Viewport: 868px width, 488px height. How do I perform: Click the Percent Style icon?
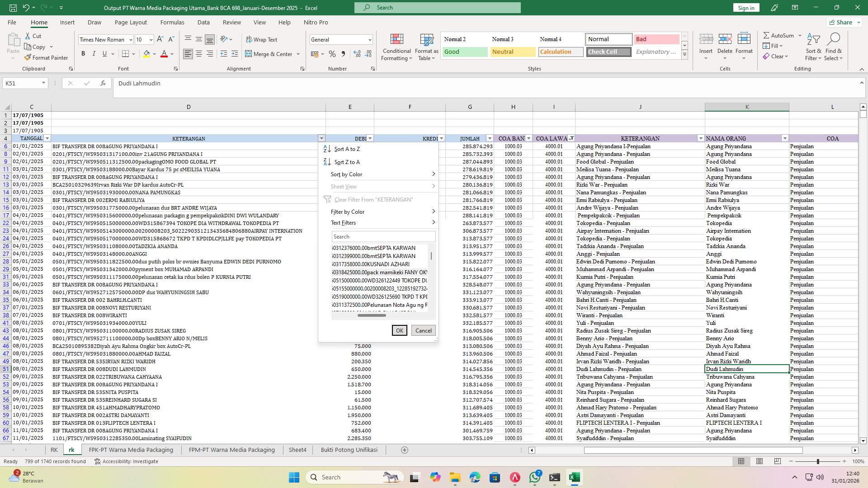coord(332,54)
